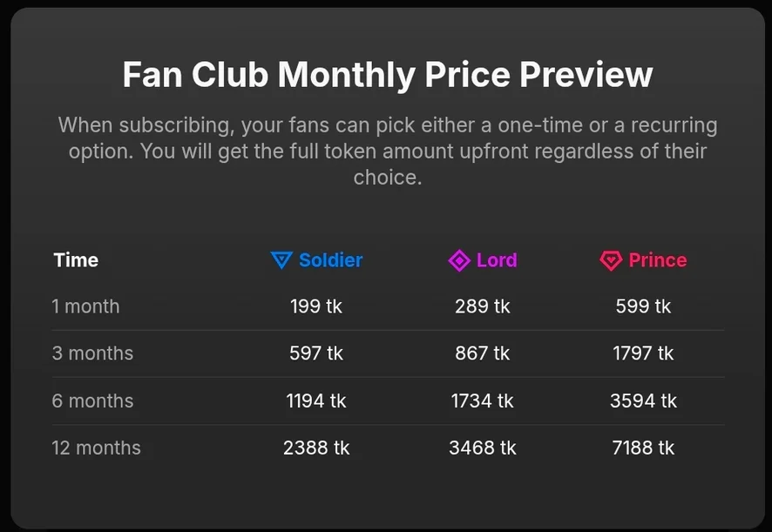
Task: Click the purple Lord tier diamond icon
Action: [x=458, y=260]
